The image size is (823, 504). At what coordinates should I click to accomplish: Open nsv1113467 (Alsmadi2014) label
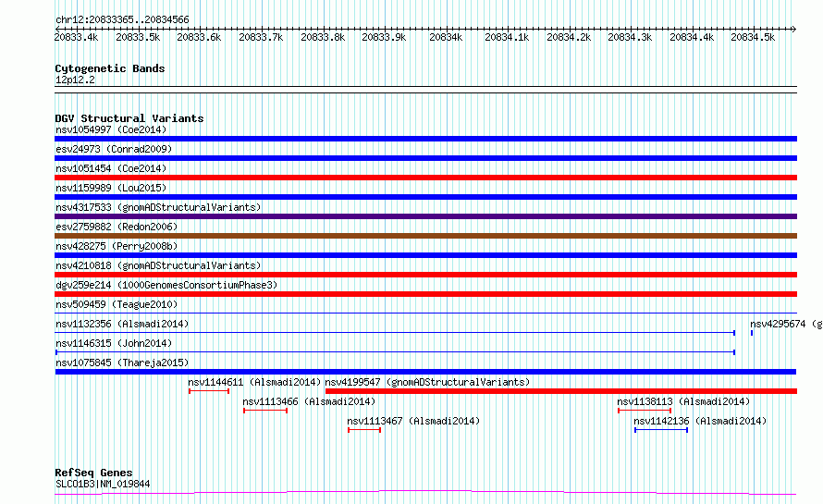pyautogui.click(x=413, y=421)
